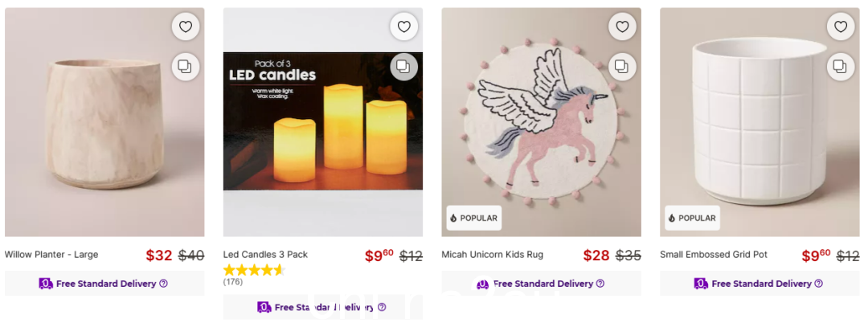Click compare icon on Embossed Grid Pot image

pos(841,67)
